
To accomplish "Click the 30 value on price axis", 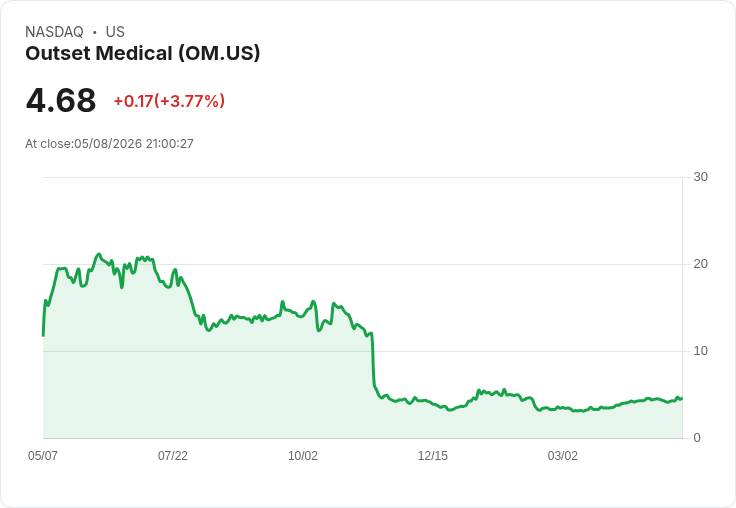I will point(700,177).
